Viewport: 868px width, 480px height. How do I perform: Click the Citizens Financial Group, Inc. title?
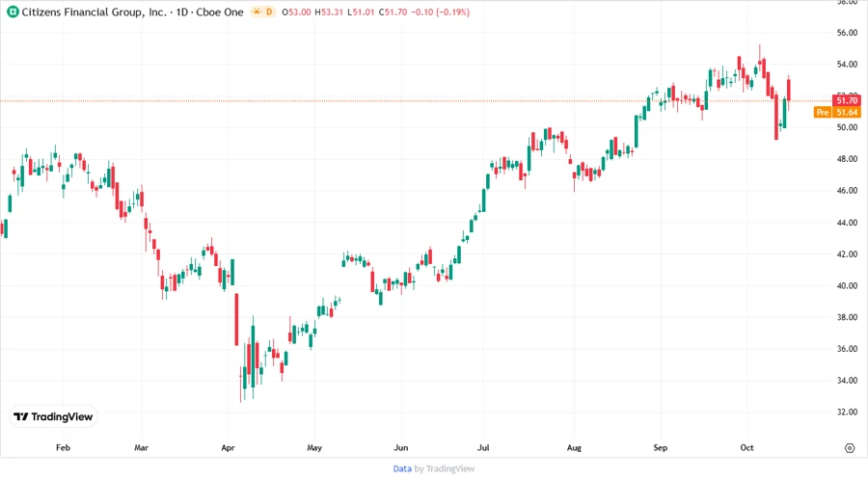(95, 13)
